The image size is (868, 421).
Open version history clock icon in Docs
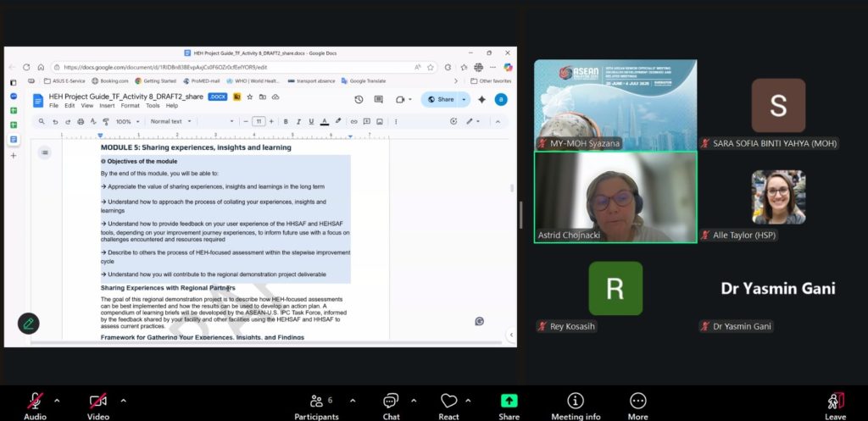(x=359, y=99)
